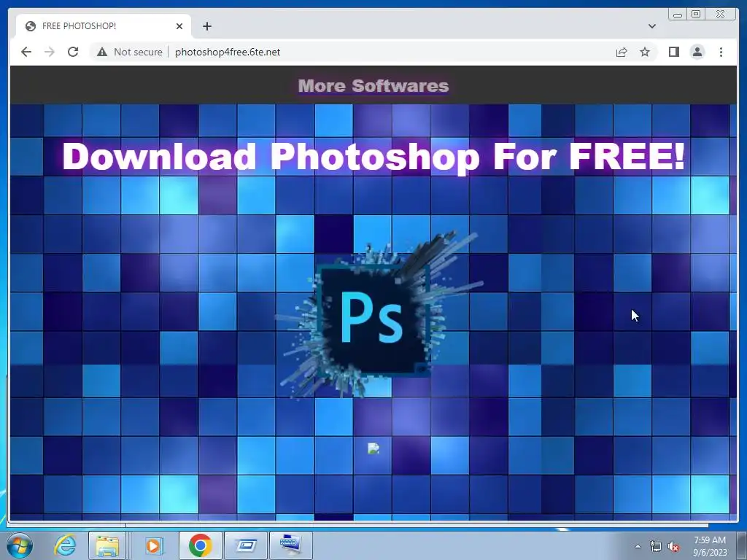Go back using the browser back arrow
Image resolution: width=747 pixels, height=560 pixels.
[26, 52]
